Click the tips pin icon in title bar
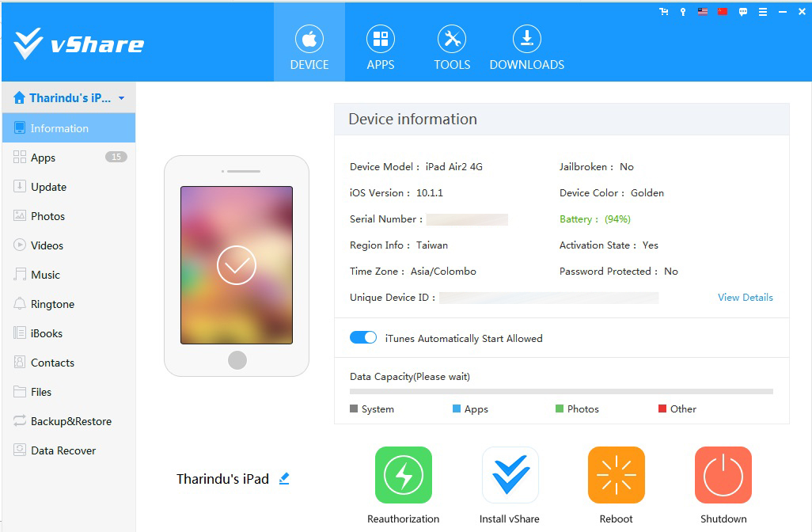 (683, 12)
